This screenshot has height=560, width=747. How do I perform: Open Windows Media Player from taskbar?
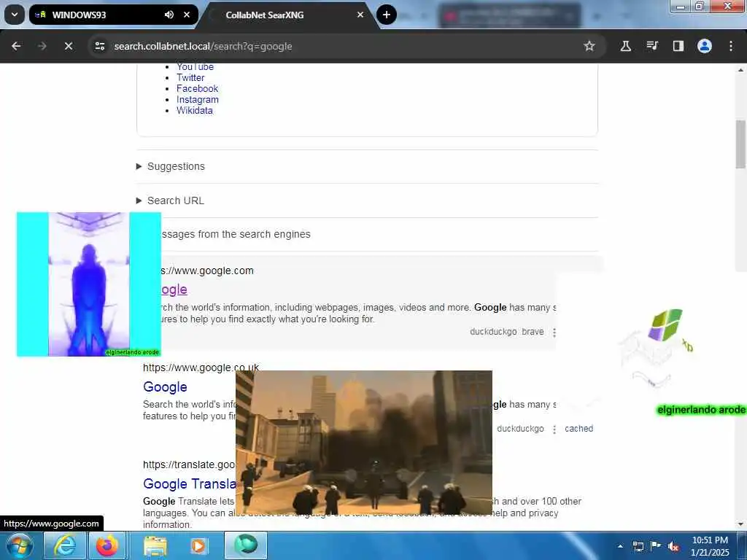[x=198, y=545]
